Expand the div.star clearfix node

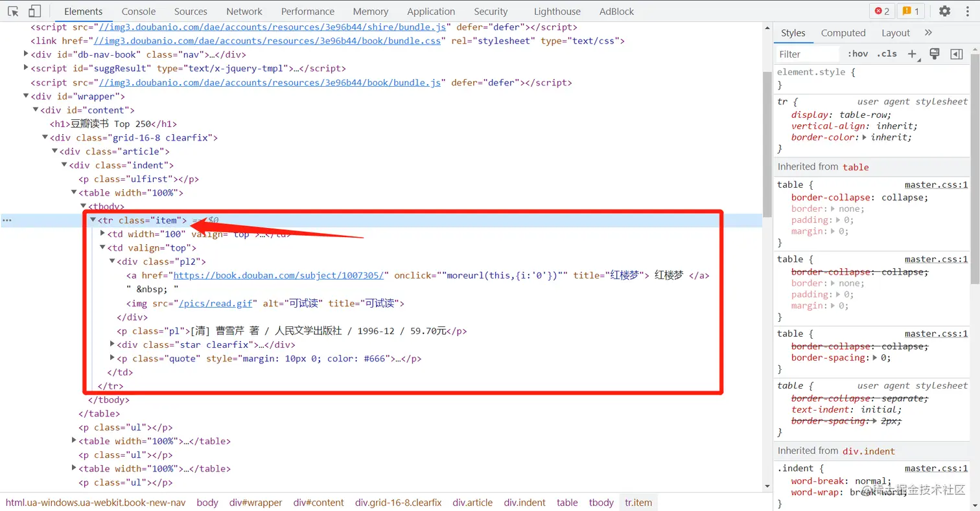point(111,345)
